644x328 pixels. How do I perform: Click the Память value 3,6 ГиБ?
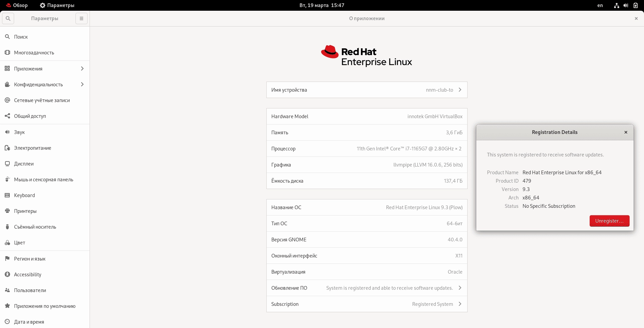point(454,133)
